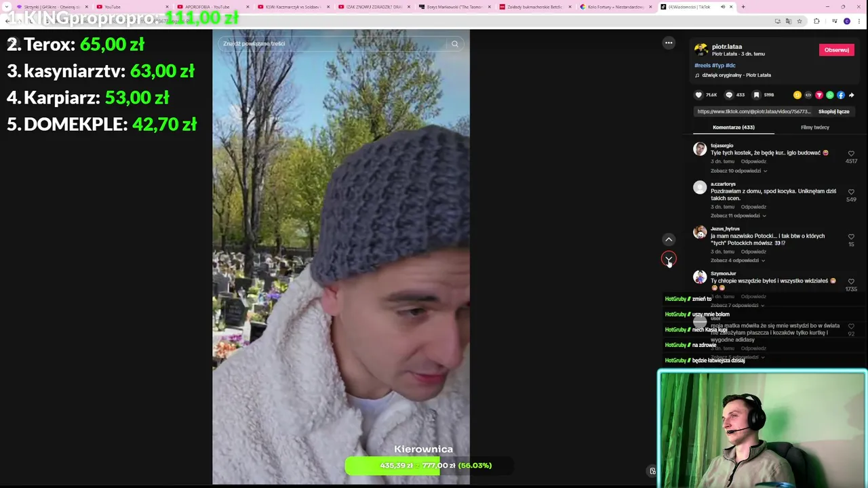Click username 'tojasergio' in comments
The image size is (868, 488).
coord(722,146)
